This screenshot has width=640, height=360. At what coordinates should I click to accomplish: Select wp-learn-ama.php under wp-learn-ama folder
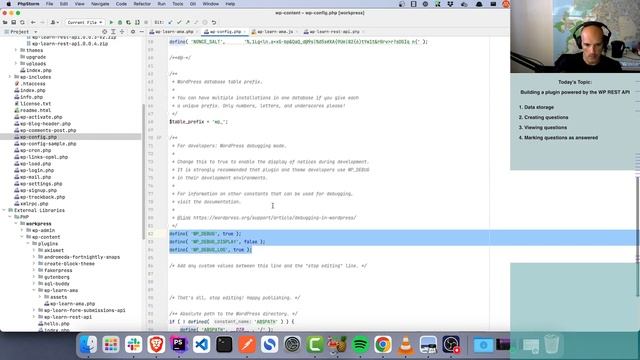(69, 304)
